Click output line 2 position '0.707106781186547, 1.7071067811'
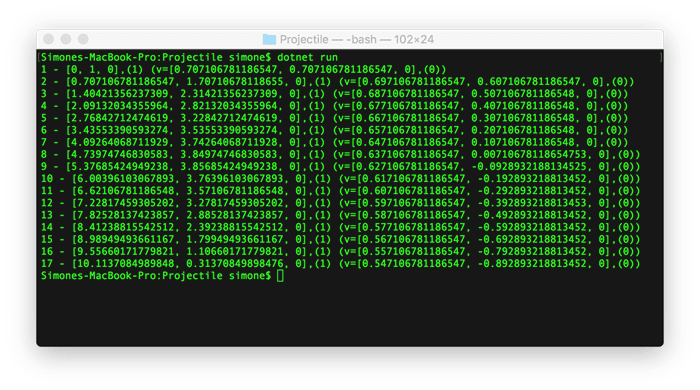This screenshot has height=390, width=700. click(174, 81)
